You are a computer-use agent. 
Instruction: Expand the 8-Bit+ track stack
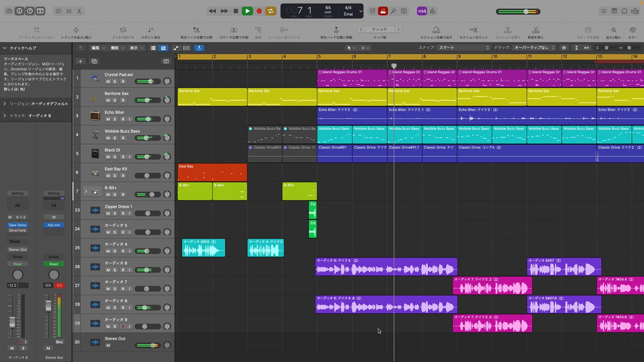click(86, 192)
